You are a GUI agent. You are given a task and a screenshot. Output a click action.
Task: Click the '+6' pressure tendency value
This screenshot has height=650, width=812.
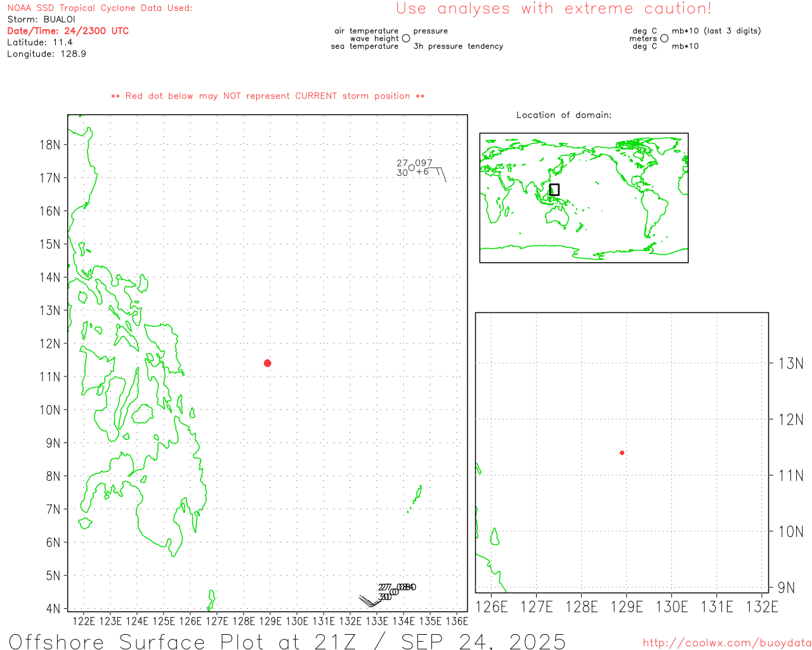click(x=422, y=171)
